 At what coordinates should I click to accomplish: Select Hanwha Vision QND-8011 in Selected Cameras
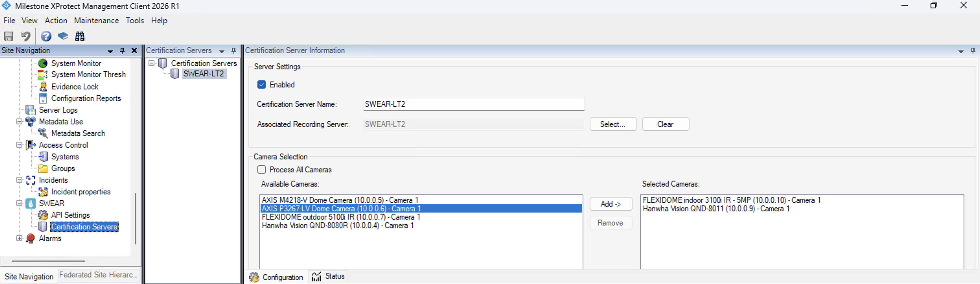[x=802, y=209]
